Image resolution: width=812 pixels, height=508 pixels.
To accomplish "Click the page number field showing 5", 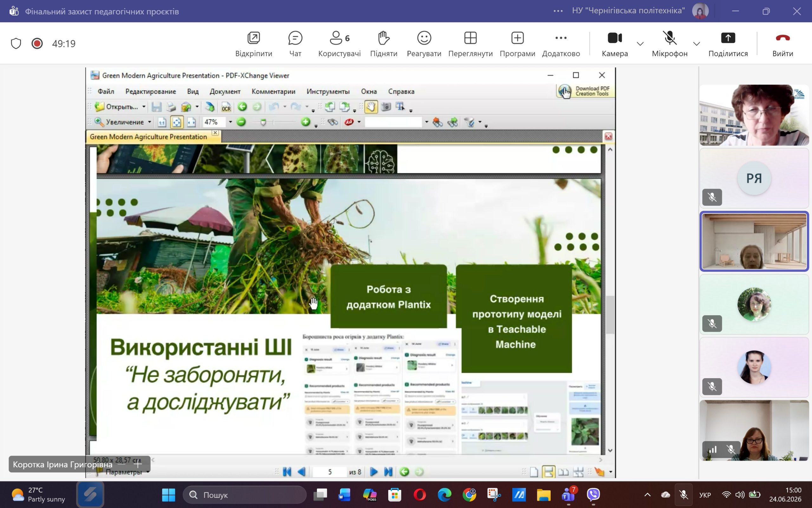I will 330,472.
